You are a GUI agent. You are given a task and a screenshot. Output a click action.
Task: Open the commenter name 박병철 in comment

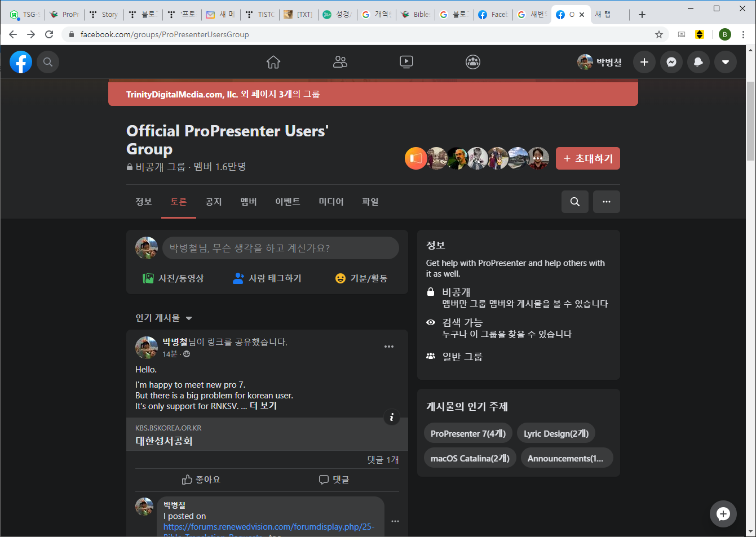(x=174, y=505)
